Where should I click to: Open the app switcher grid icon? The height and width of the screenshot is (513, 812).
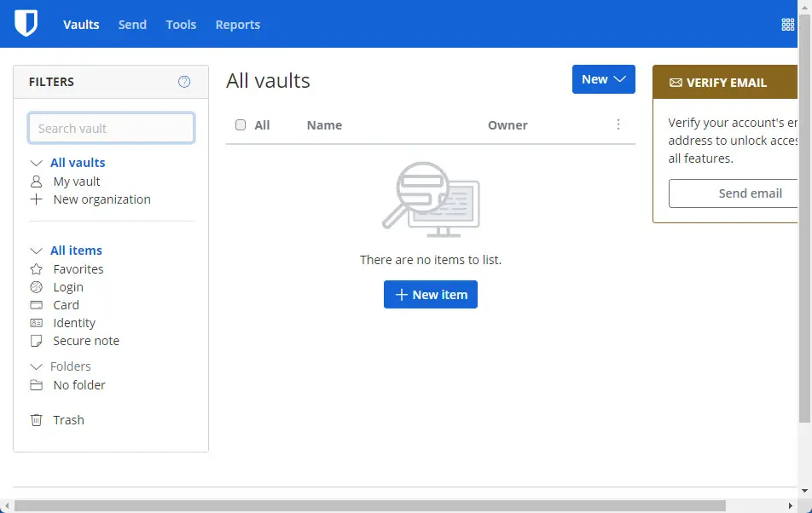coord(788,25)
